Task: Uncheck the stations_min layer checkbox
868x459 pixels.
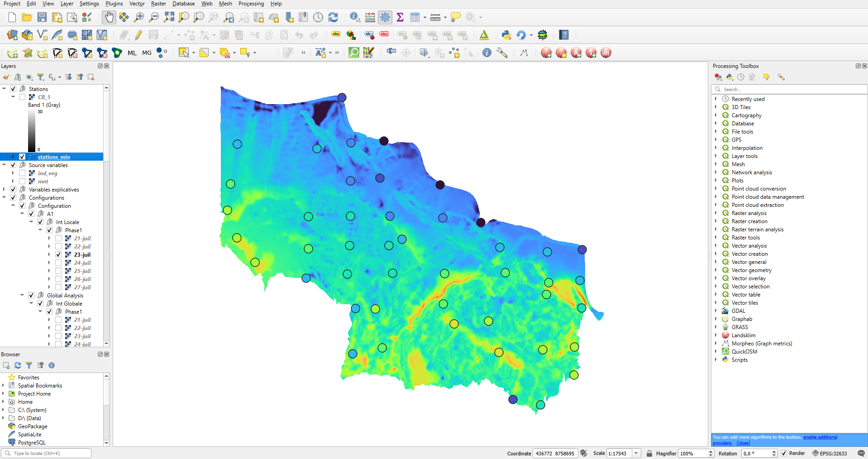Action: [22, 157]
